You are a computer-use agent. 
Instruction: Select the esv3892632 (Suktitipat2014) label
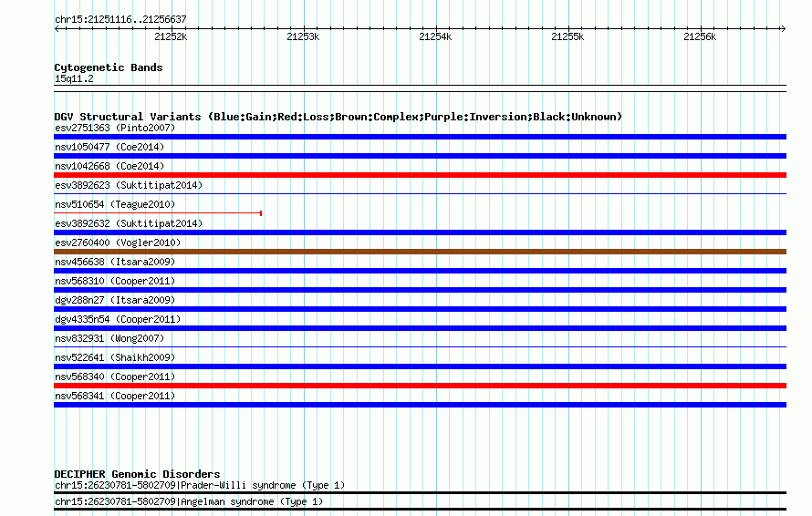[x=129, y=223]
